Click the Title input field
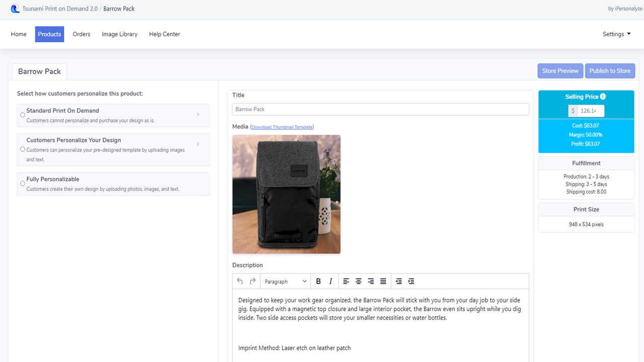This screenshot has width=644, height=362. pyautogui.click(x=380, y=109)
